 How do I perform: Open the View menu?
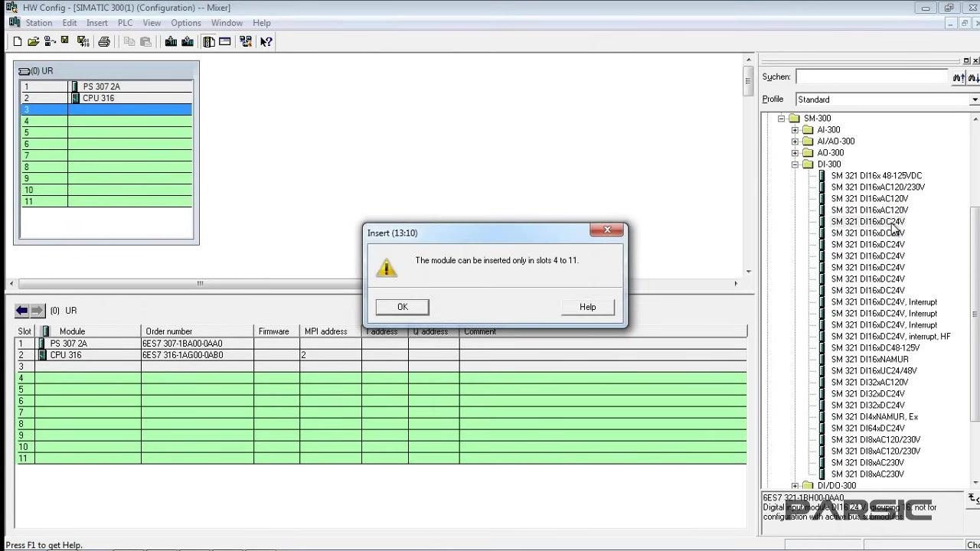pyautogui.click(x=152, y=23)
